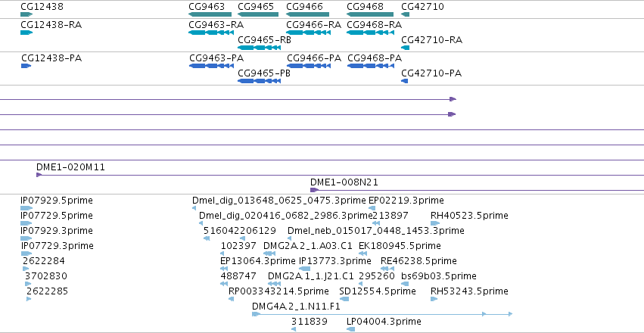The height and width of the screenshot is (333, 644).
Task: Click label Dmel_dig_013648_0625_0475.3prime
Action: [279, 201]
